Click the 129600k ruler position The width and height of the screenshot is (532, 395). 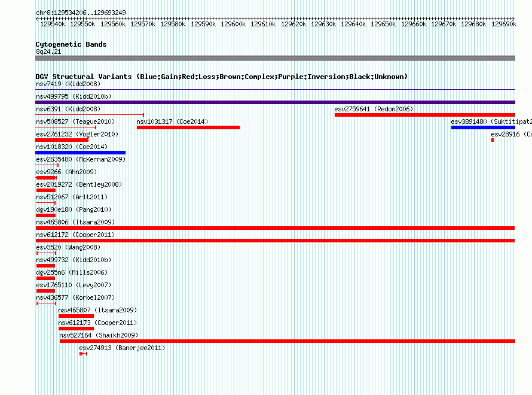(233, 24)
